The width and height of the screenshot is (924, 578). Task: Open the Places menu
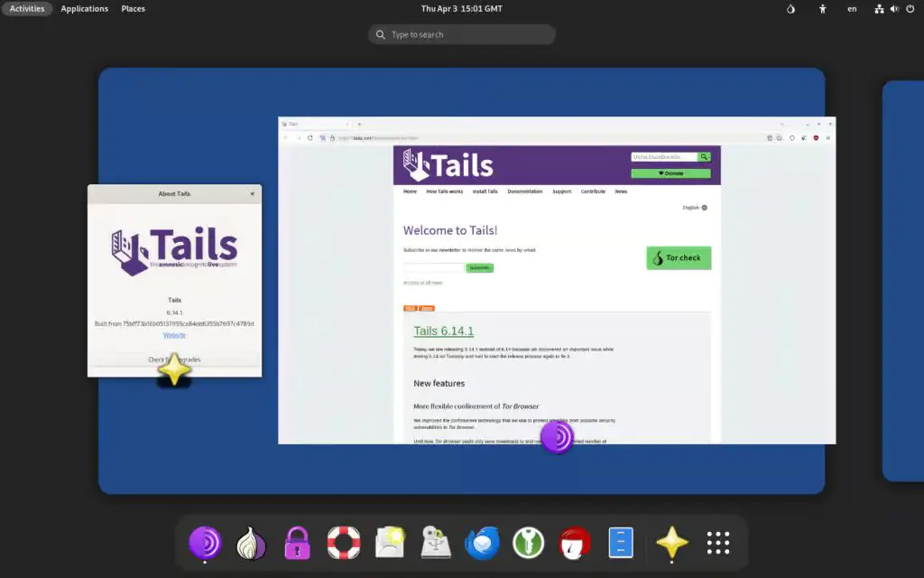(134, 9)
